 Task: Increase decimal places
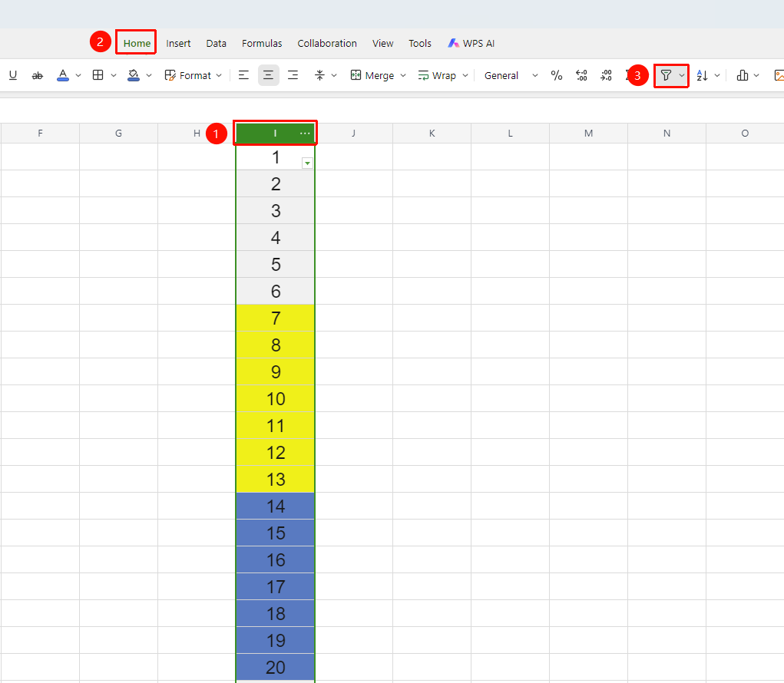pos(581,75)
